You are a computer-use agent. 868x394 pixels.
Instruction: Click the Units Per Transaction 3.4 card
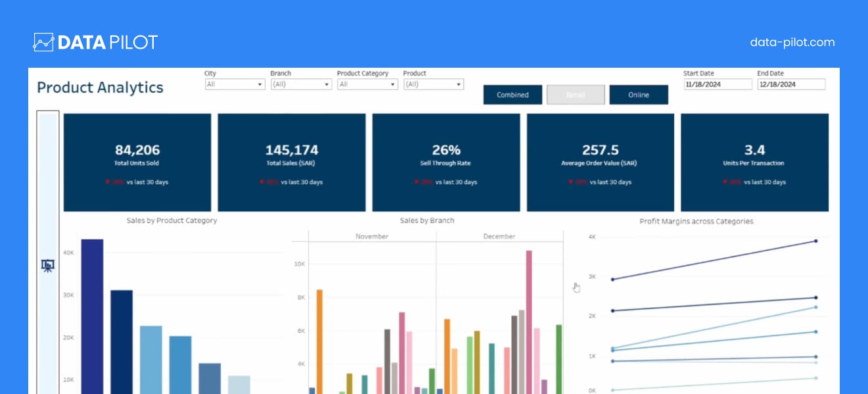(x=754, y=162)
